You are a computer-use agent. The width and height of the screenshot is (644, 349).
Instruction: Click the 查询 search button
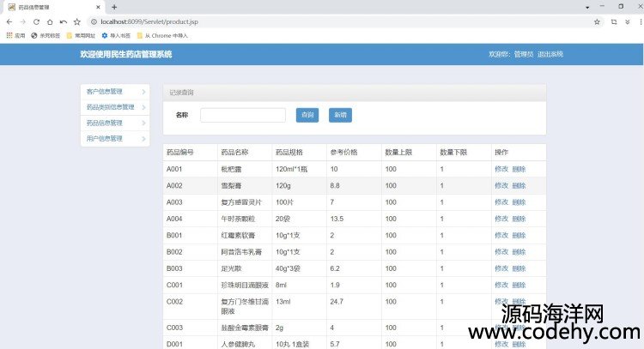point(307,115)
